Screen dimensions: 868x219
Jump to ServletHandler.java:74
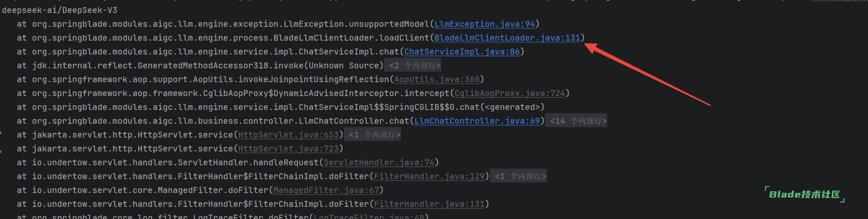click(x=379, y=162)
